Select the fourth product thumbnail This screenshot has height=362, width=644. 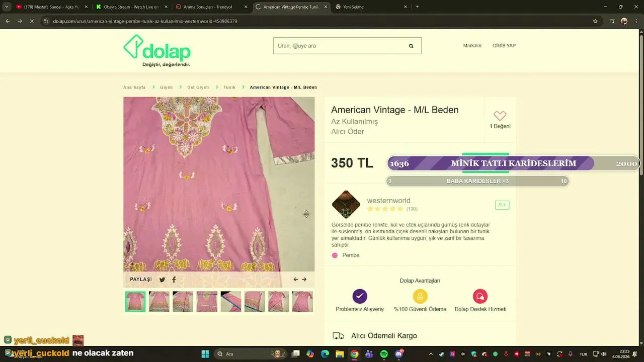tap(207, 301)
